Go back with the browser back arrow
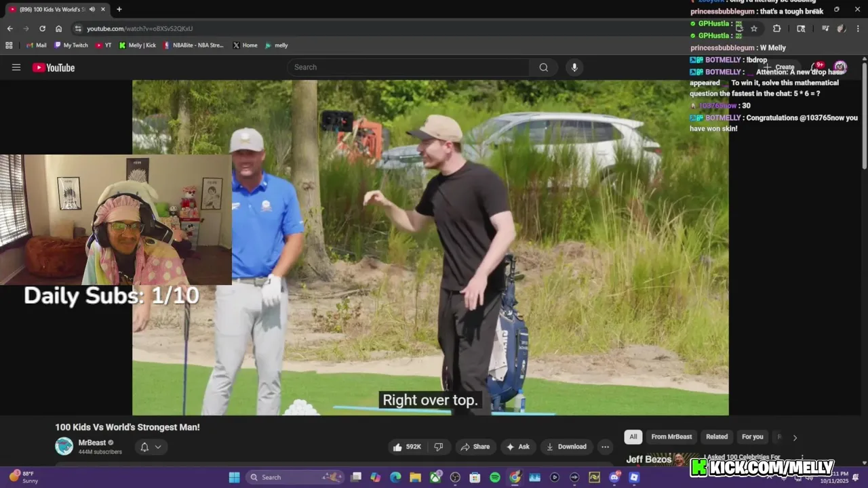 9,28
